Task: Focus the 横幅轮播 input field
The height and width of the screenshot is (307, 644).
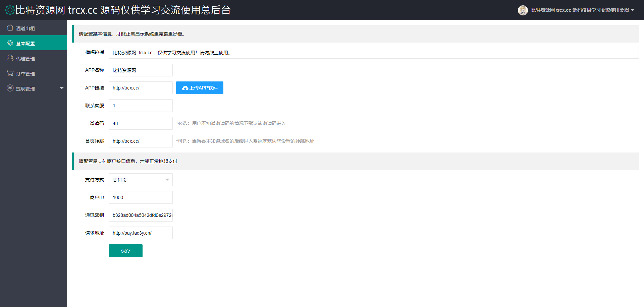Action: [374, 52]
